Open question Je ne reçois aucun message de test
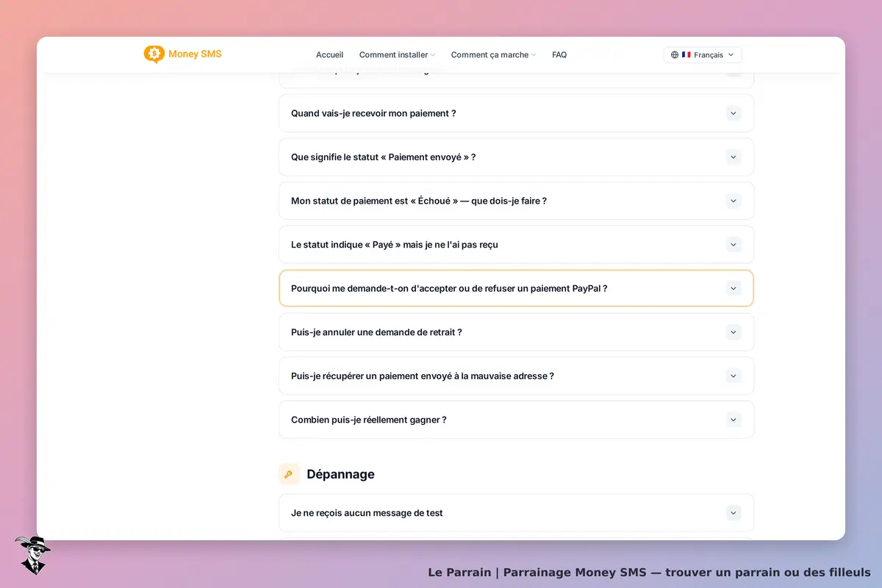The width and height of the screenshot is (882, 588). [516, 513]
